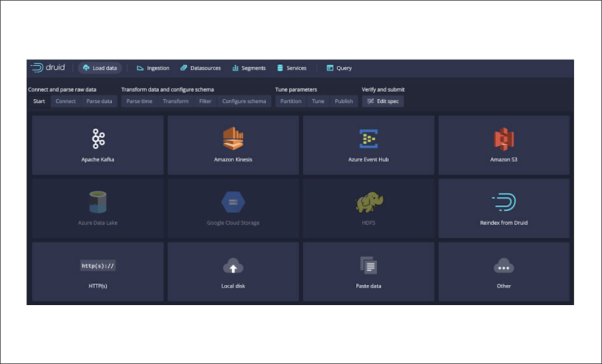Select the HDFS elephant icon
Image resolution: width=602 pixels, height=364 pixels.
point(369,202)
